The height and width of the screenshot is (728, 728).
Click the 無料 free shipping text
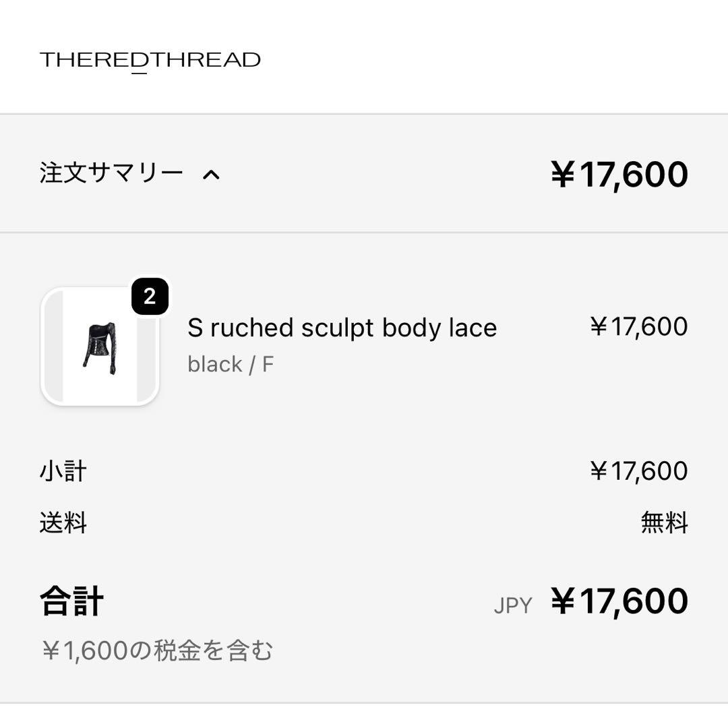click(663, 523)
